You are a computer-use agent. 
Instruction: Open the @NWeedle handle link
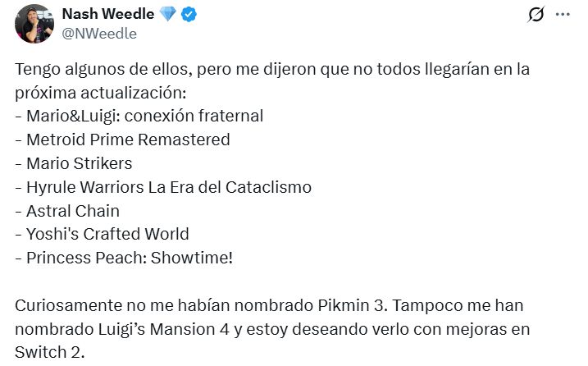click(x=99, y=34)
